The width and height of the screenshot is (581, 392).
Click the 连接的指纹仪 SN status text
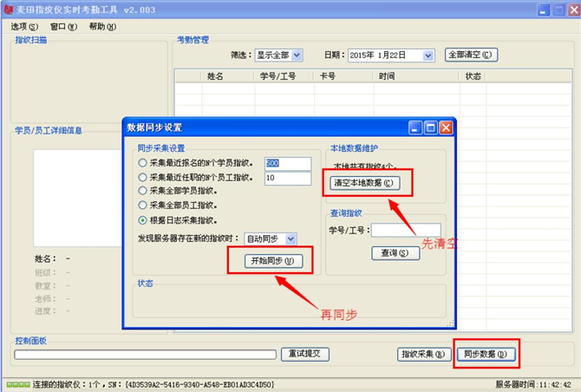153,384
